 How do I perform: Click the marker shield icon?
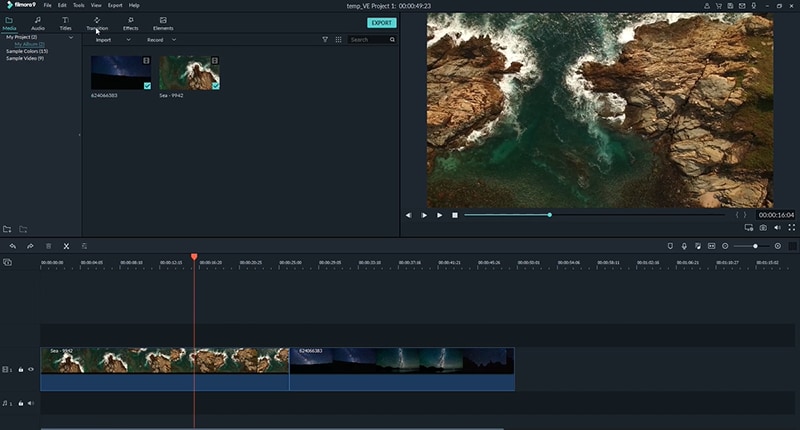click(670, 246)
